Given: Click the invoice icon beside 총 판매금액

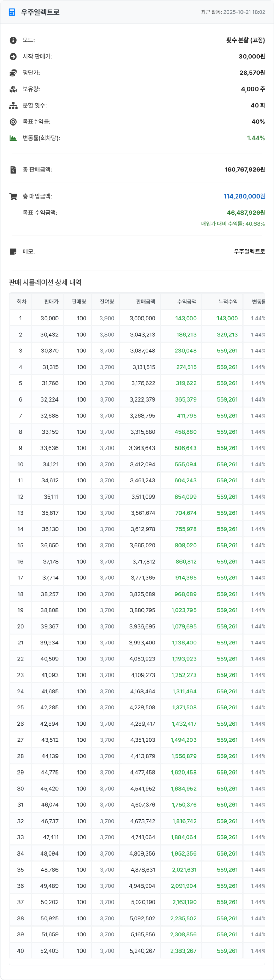Looking at the screenshot, I should click(13, 170).
